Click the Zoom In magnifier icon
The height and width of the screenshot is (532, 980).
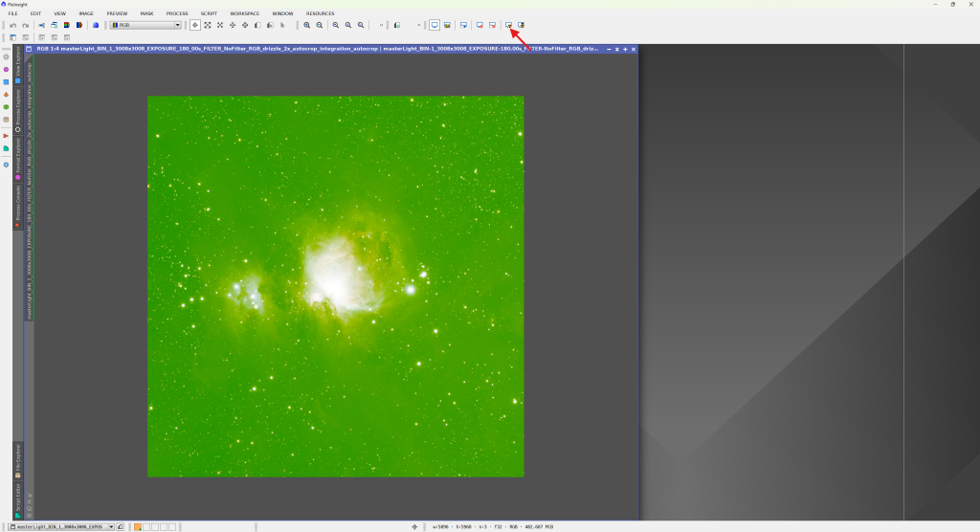307,25
